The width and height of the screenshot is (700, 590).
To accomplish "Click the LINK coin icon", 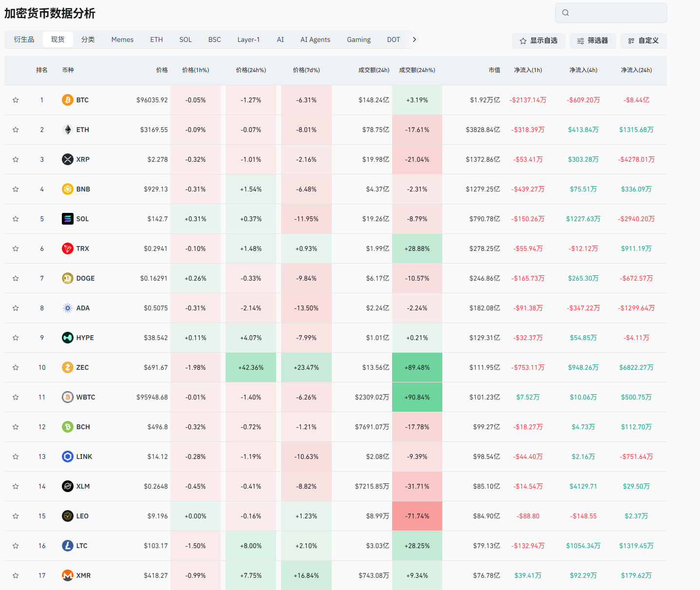I will (x=68, y=457).
